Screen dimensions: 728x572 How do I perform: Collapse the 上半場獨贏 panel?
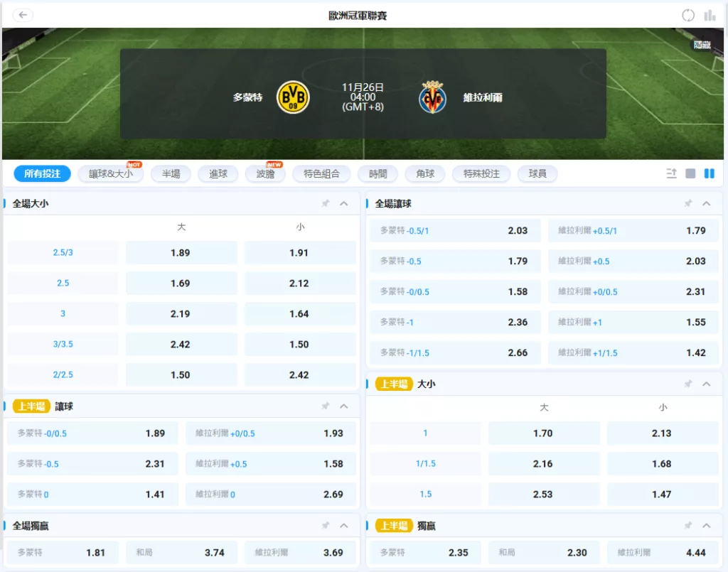706,525
